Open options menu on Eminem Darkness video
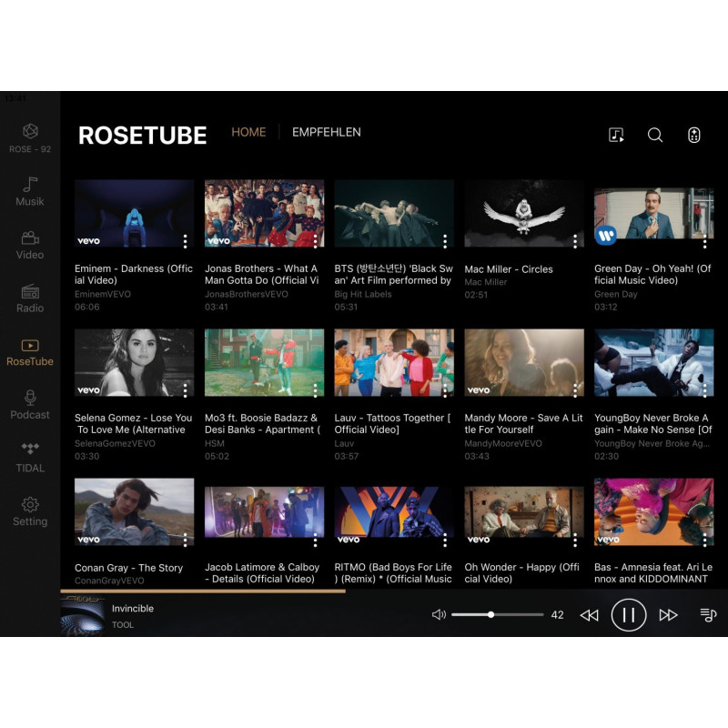728x728 pixels. pyautogui.click(x=186, y=241)
